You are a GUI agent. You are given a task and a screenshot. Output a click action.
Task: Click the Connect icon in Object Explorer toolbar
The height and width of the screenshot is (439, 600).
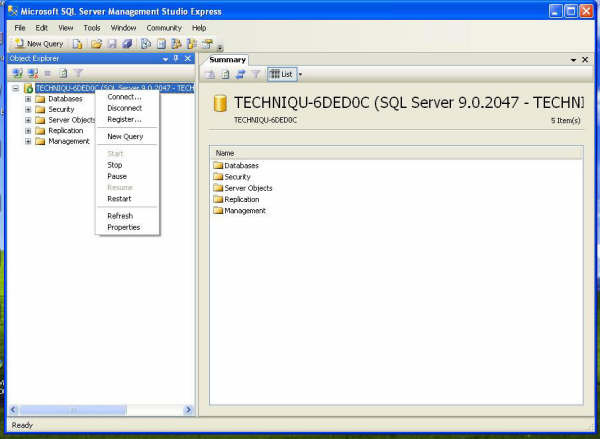coord(17,73)
